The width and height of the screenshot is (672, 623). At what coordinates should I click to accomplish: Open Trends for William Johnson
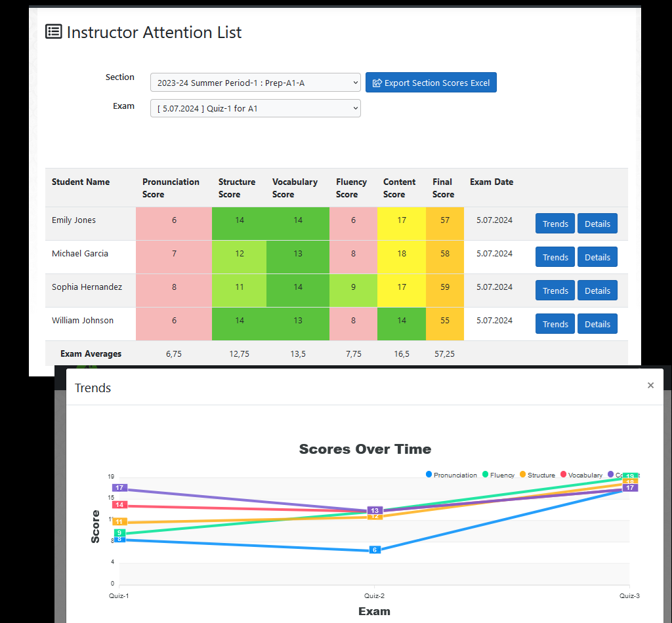(555, 324)
